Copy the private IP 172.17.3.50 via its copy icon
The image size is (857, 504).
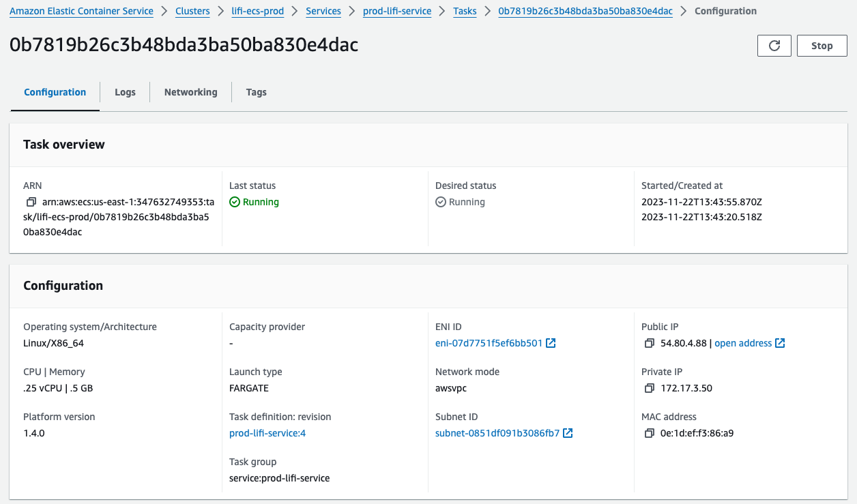pos(650,388)
